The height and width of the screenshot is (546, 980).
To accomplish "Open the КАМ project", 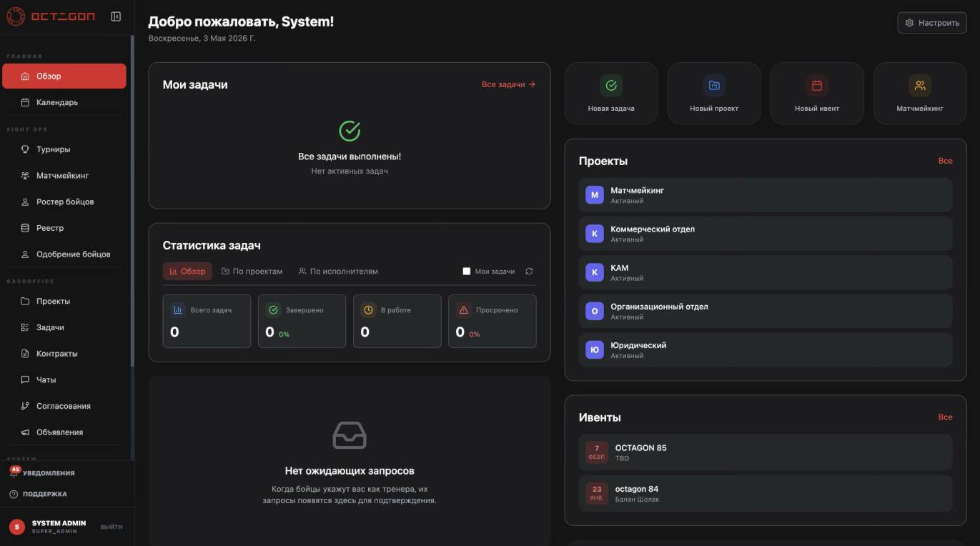I will point(766,272).
